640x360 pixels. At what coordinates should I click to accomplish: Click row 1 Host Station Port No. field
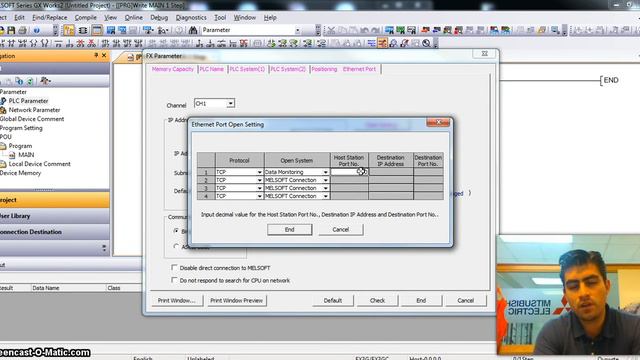(349, 172)
